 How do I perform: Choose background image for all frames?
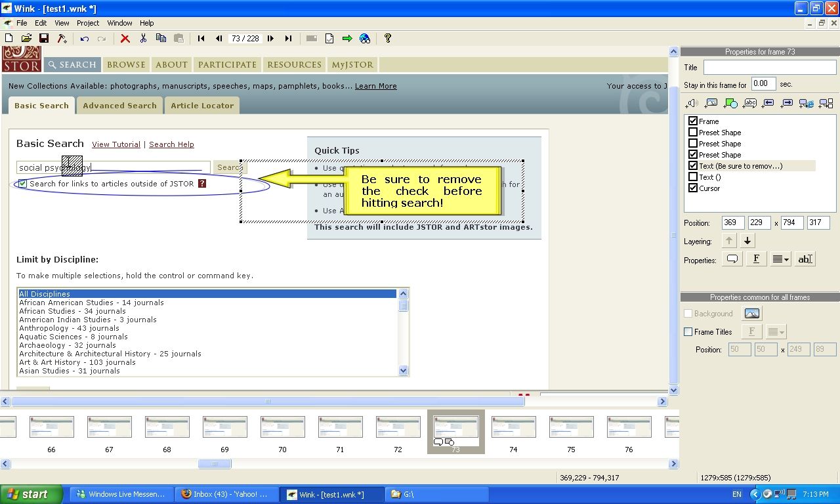click(751, 314)
